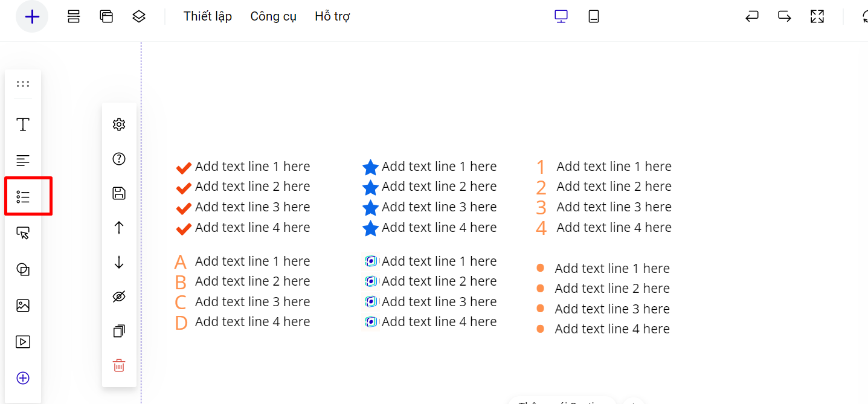Delete the section with the red trash icon
Screen dimensions: 868x404
point(119,365)
